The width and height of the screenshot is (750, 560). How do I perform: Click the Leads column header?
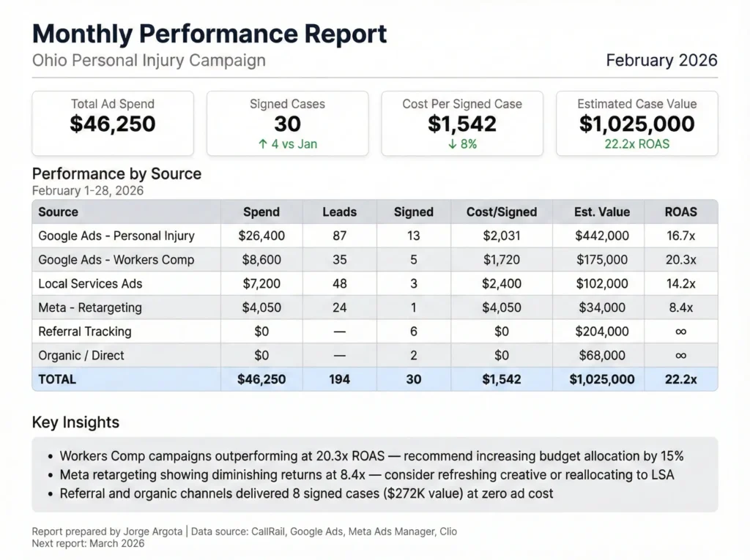(x=339, y=212)
